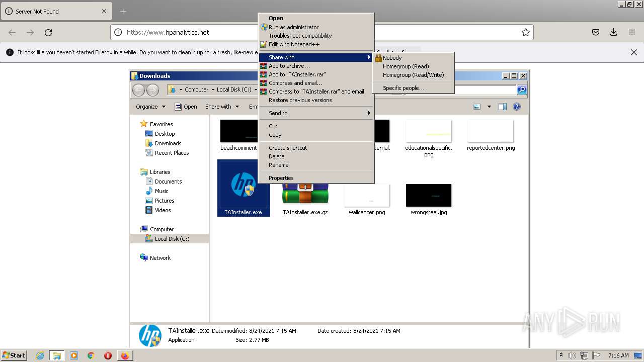The image size is (644, 362).
Task: Open Opera from the taskbar
Action: point(108,355)
